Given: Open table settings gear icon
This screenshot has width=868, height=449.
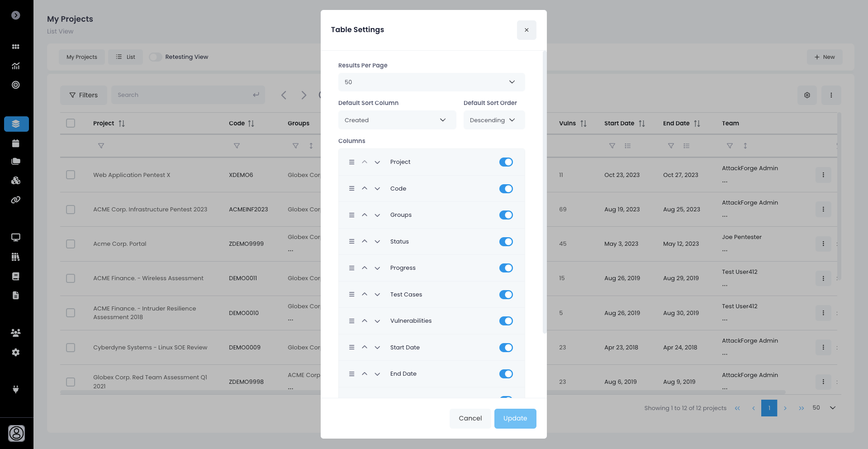Looking at the screenshot, I should click(x=807, y=95).
